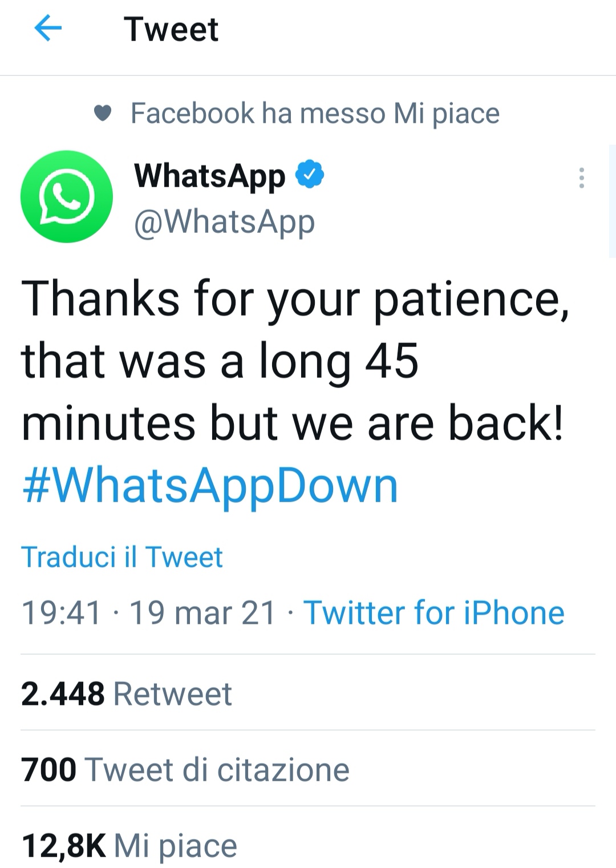Image resolution: width=616 pixels, height=868 pixels.
Task: Click the 'minutes but we are back!' line
Action: (292, 423)
